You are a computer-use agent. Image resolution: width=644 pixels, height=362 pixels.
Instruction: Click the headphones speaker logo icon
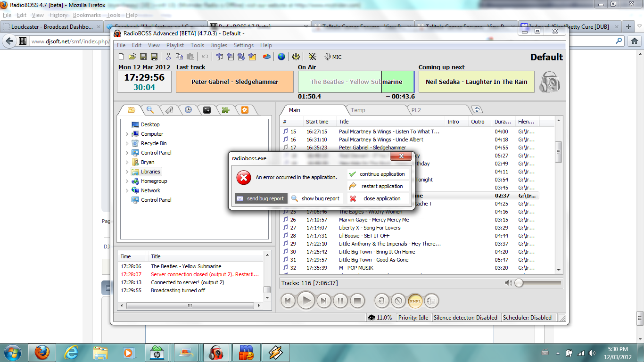549,82
